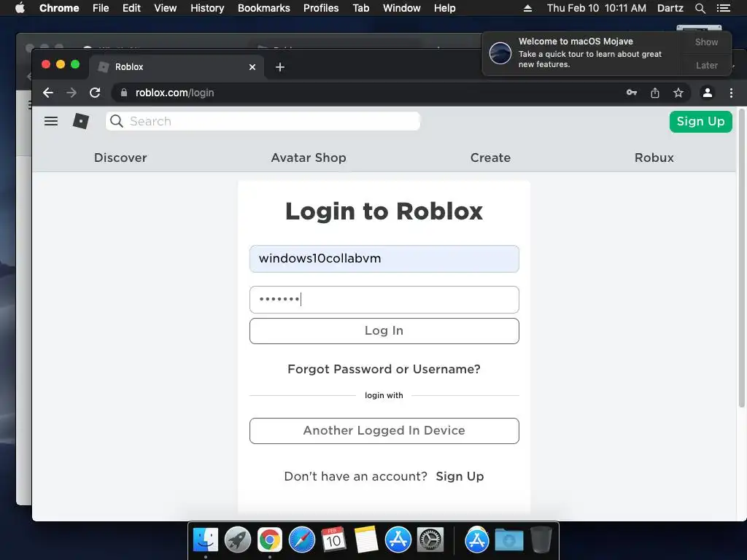Click the Log In button
The width and height of the screenshot is (747, 560).
point(384,331)
